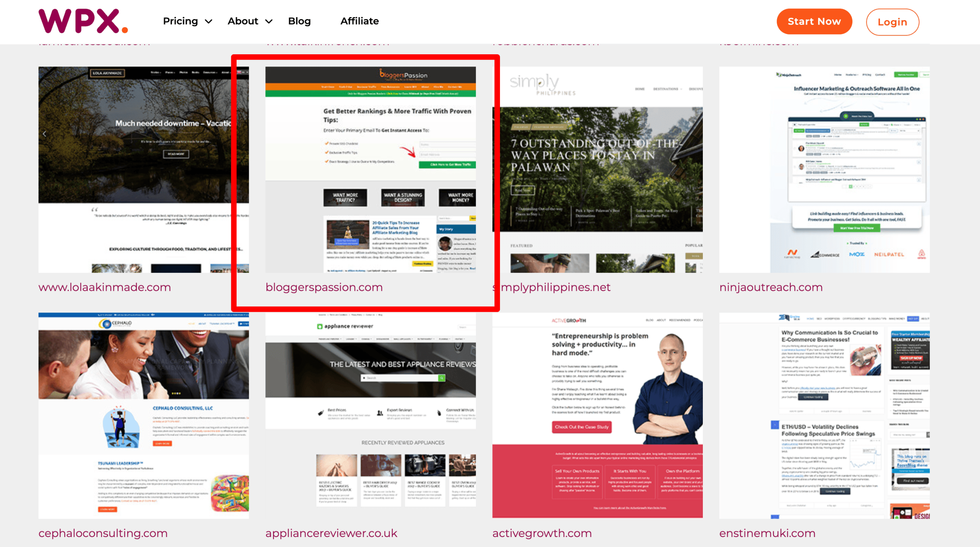
Task: Follow the www.lolaakinmade.com link
Action: (105, 287)
